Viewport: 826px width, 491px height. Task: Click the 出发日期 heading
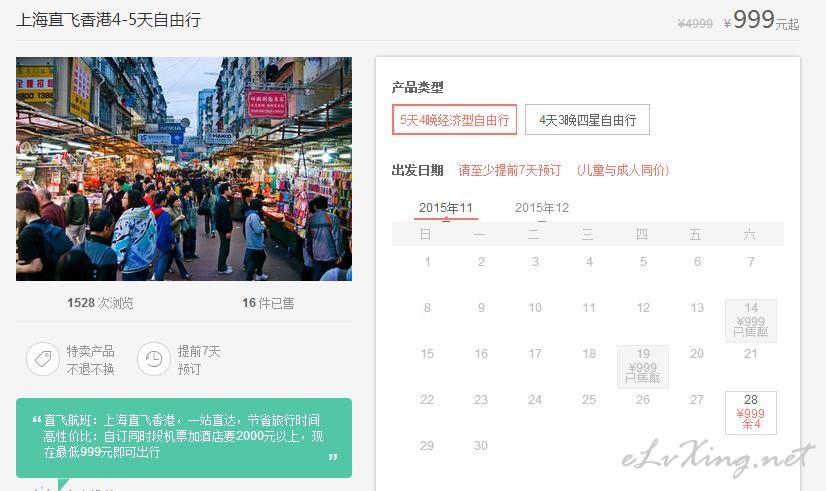(x=417, y=170)
